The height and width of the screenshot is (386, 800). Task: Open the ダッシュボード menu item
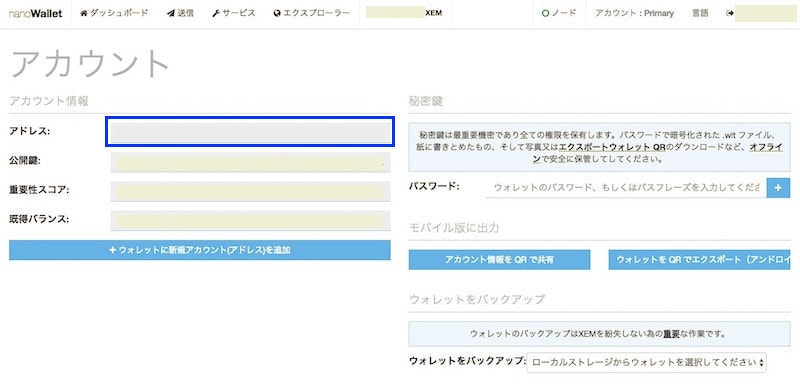tap(114, 14)
